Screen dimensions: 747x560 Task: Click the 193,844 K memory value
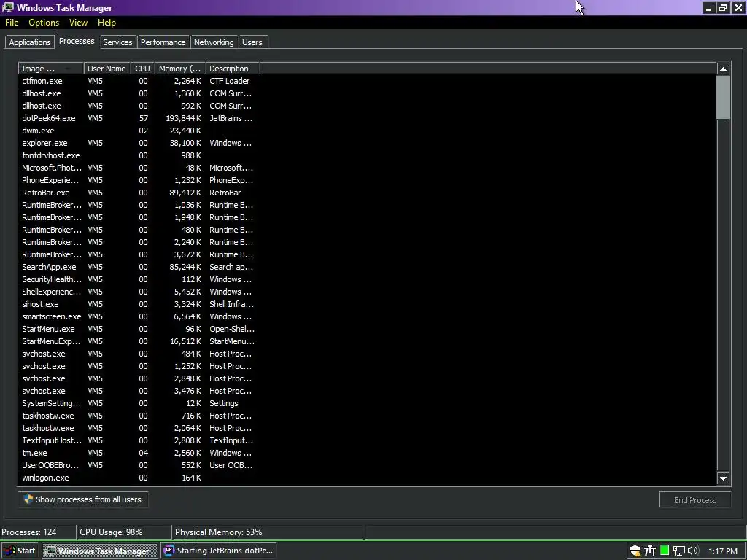183,118
